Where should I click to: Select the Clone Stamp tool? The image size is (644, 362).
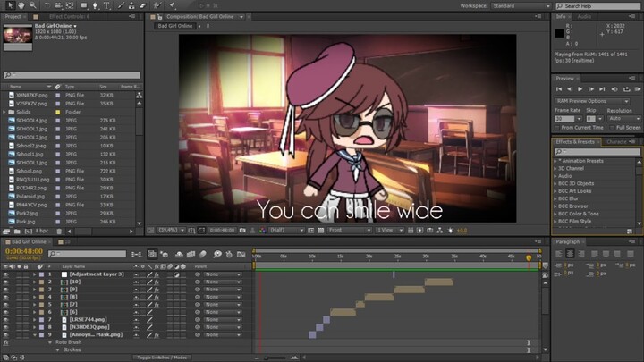click(x=131, y=5)
